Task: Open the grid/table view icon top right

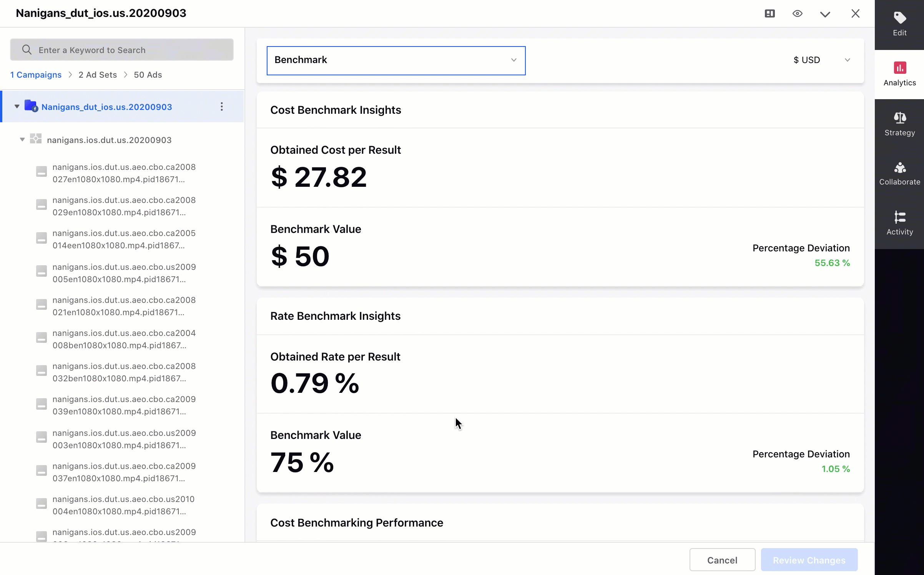Action: tap(769, 13)
